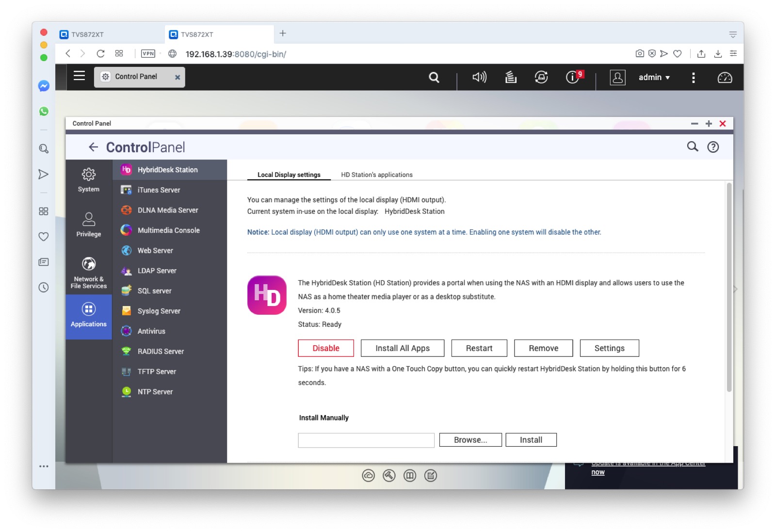Open RADIUS Server settings
This screenshot has width=776, height=532.
(170, 351)
